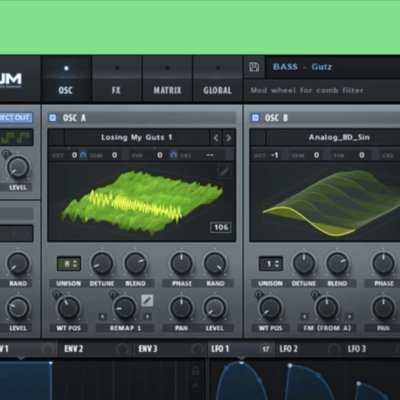The image size is (400, 400).
Task: Select the LFO 2 tab
Action: (288, 349)
